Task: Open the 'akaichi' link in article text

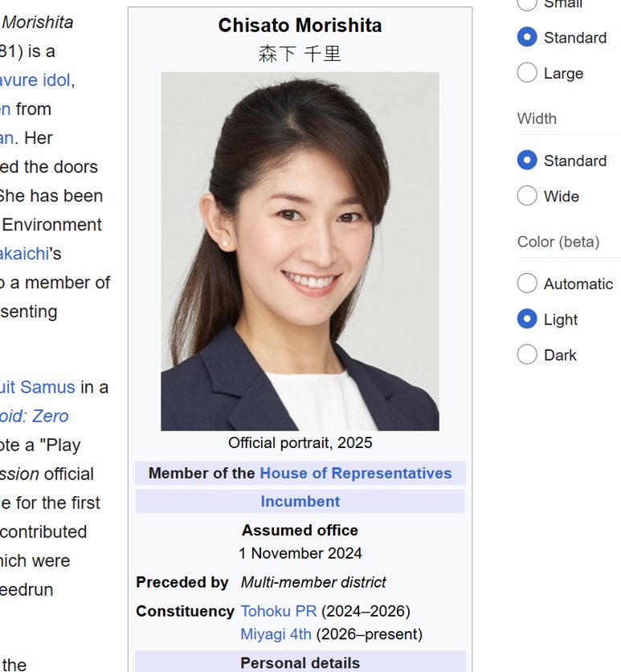Action: tap(25, 254)
